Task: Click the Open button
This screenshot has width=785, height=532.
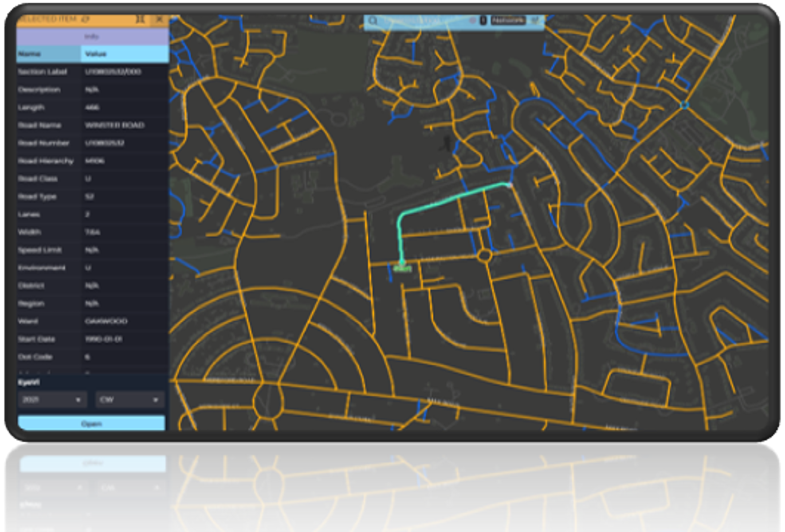Action: pos(92,424)
